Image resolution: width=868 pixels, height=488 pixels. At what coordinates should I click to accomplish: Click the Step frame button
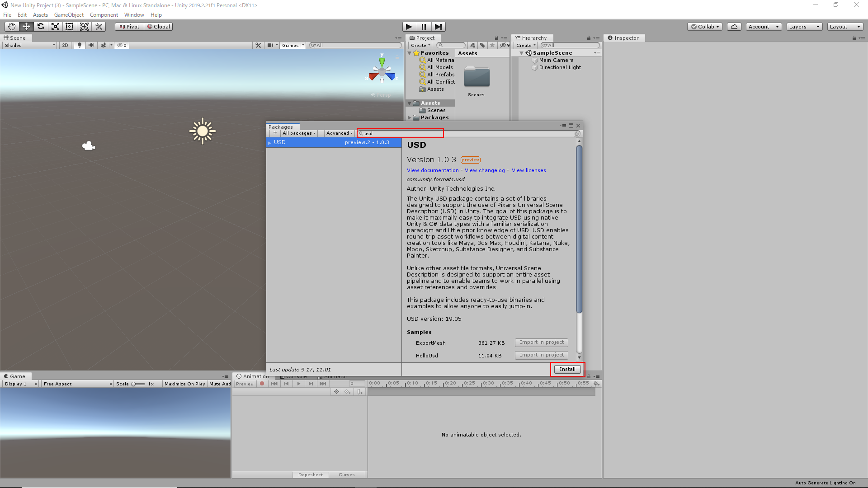(x=439, y=27)
